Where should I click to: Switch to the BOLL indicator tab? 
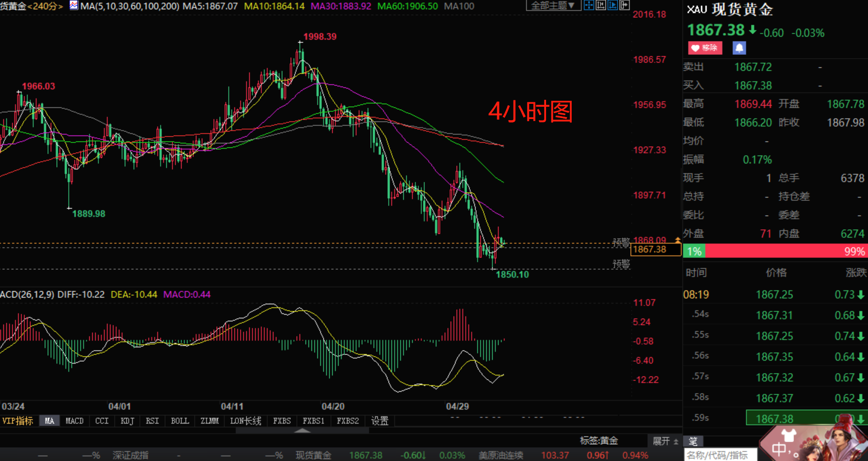click(x=180, y=421)
